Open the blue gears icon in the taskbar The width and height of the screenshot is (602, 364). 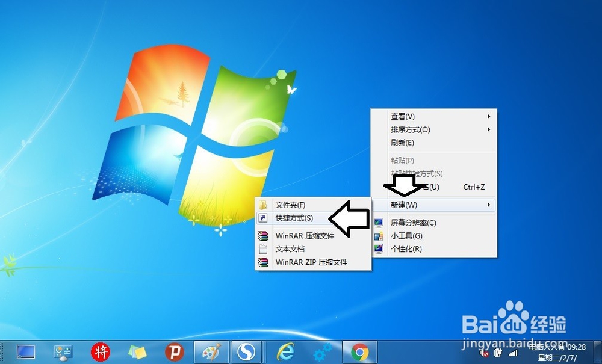pyautogui.click(x=323, y=352)
